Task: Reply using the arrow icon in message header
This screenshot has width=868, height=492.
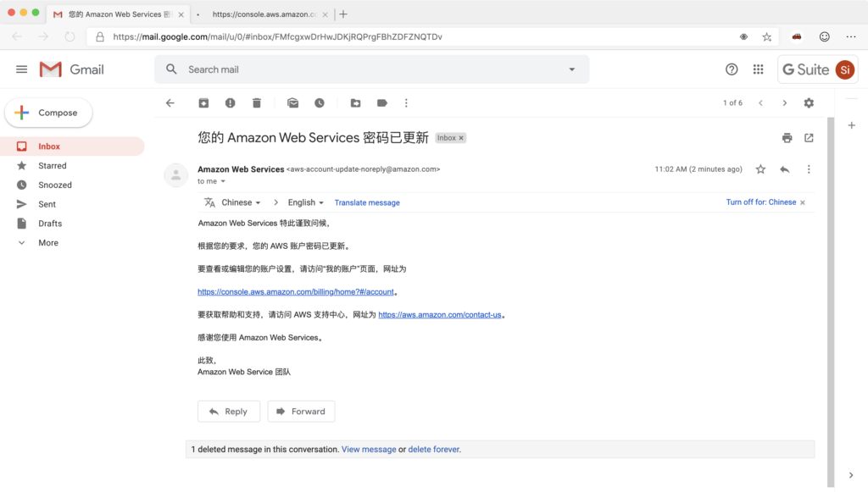Action: coord(784,169)
